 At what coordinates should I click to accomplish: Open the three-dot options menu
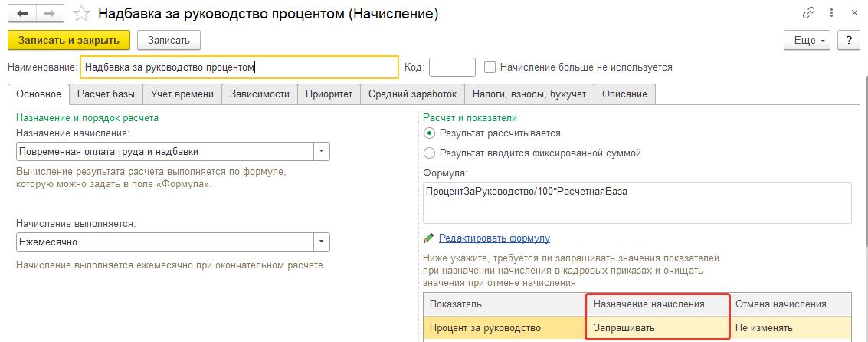(x=832, y=13)
